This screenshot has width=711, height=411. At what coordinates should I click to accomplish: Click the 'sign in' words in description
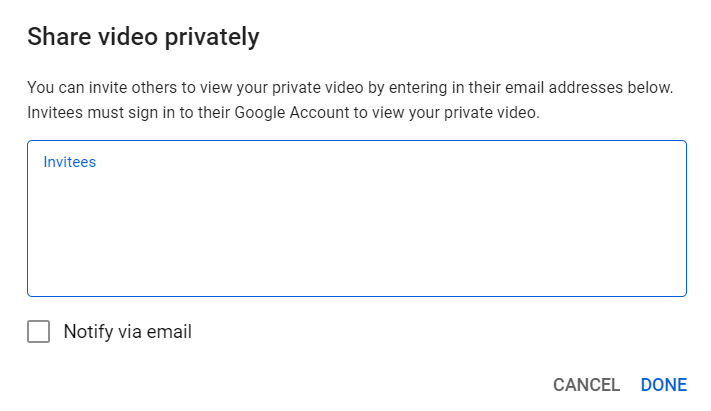pos(151,113)
